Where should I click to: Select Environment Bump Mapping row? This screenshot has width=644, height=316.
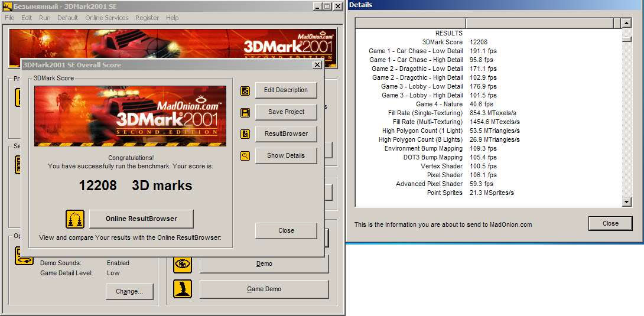489,149
